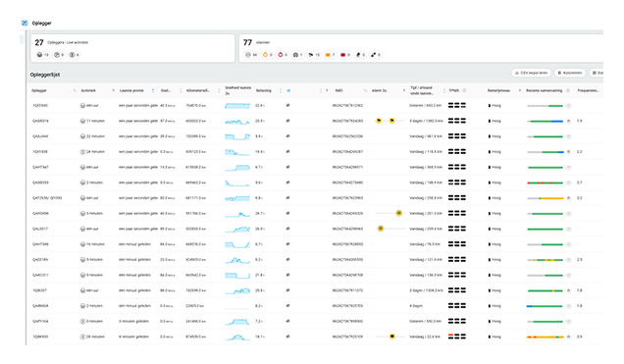This screenshot has width=624, height=364.
Task: Click the Opleggerlijst heading
Action: [44, 75]
